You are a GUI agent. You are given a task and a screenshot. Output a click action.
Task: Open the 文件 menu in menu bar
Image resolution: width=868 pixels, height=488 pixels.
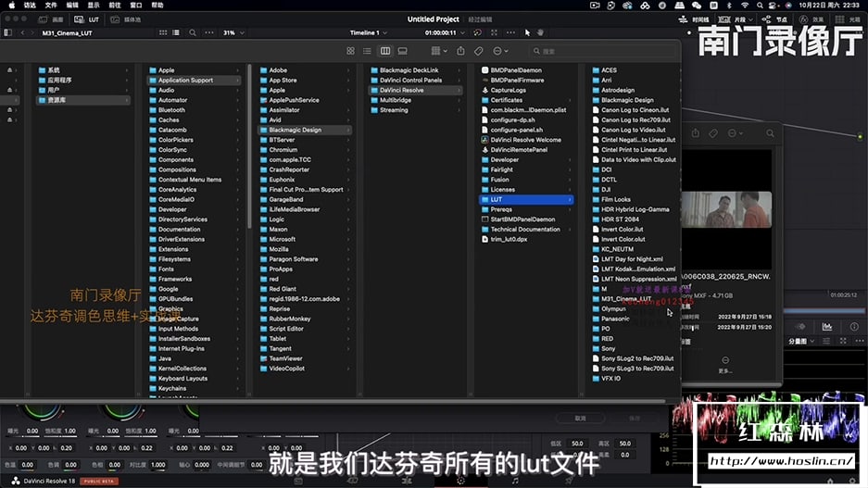pyautogui.click(x=51, y=5)
